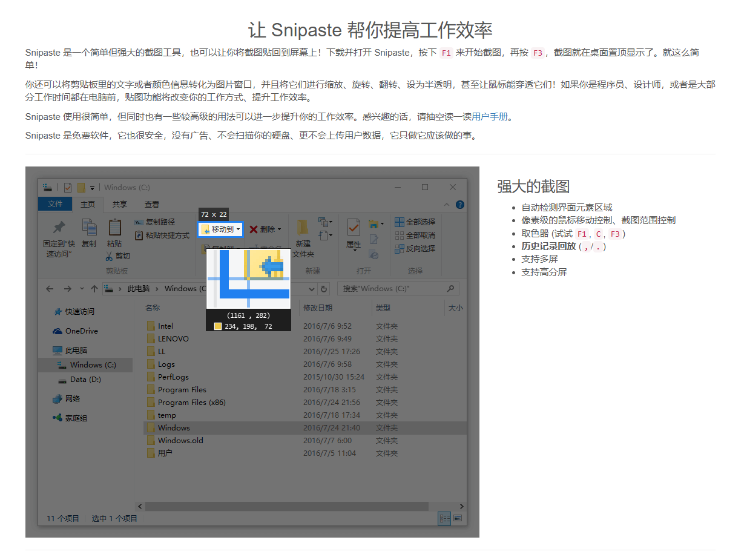The height and width of the screenshot is (560, 747).
Task: Click 全部选择 in the select group
Action: tap(415, 222)
